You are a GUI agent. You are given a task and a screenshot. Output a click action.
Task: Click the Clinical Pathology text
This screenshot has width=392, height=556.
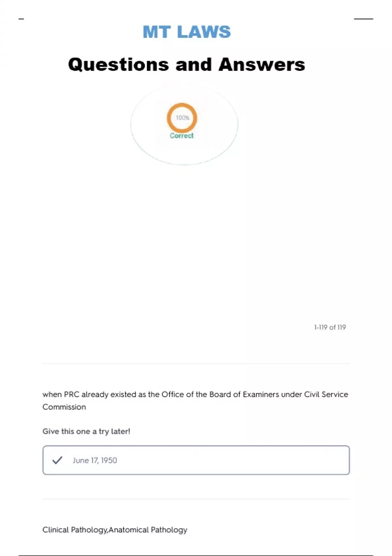(74, 530)
